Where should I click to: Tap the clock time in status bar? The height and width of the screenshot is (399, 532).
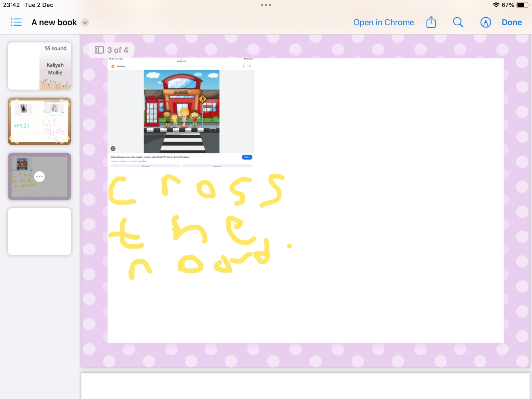pos(12,5)
